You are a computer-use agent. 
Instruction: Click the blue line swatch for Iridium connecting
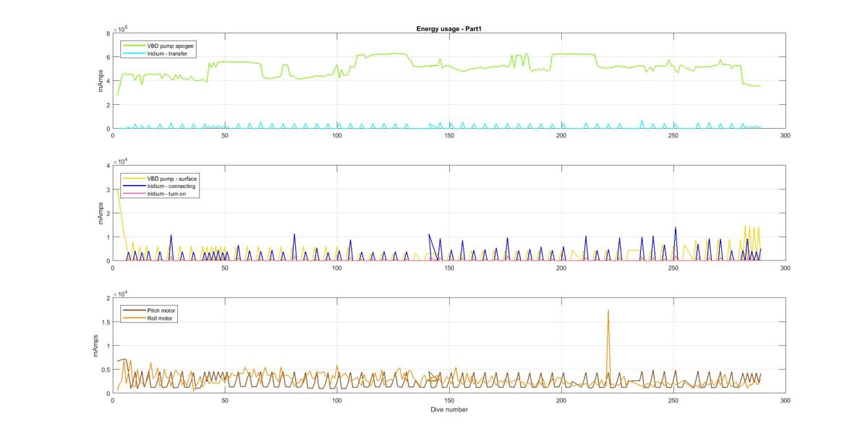[135, 186]
